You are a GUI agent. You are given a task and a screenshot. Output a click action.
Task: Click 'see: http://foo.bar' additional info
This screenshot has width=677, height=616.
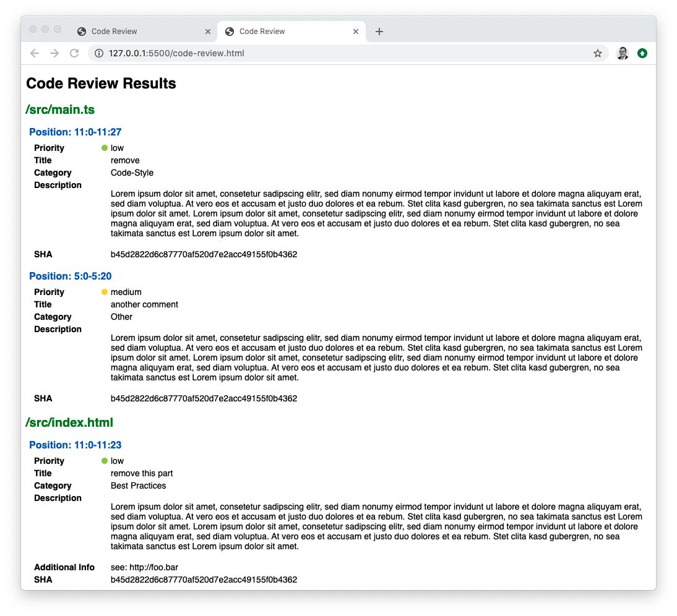coord(144,567)
